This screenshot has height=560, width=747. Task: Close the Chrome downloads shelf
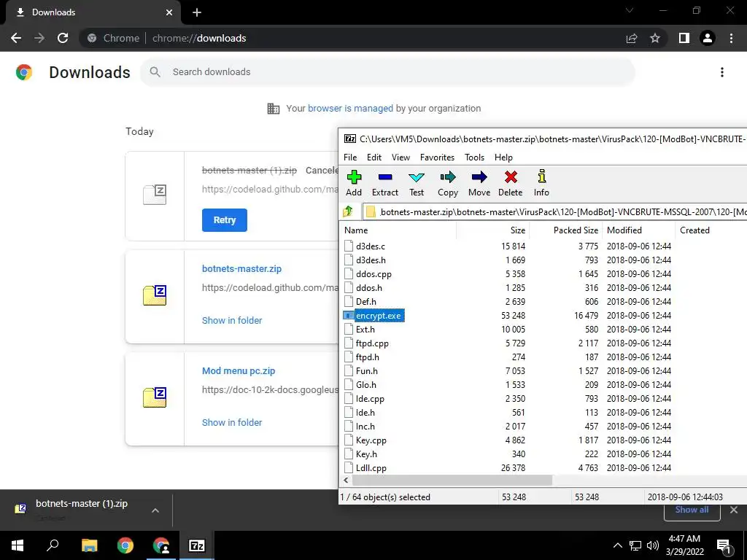pos(734,510)
